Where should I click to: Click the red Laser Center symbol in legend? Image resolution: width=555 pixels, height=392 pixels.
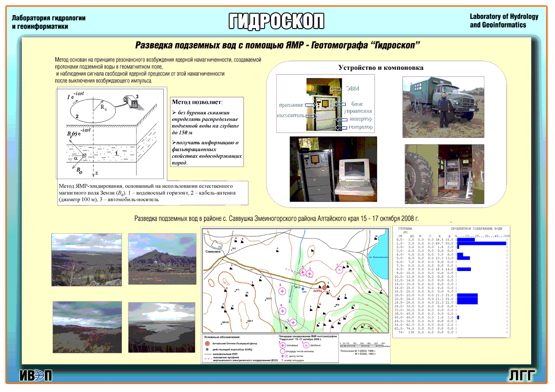pos(207,343)
